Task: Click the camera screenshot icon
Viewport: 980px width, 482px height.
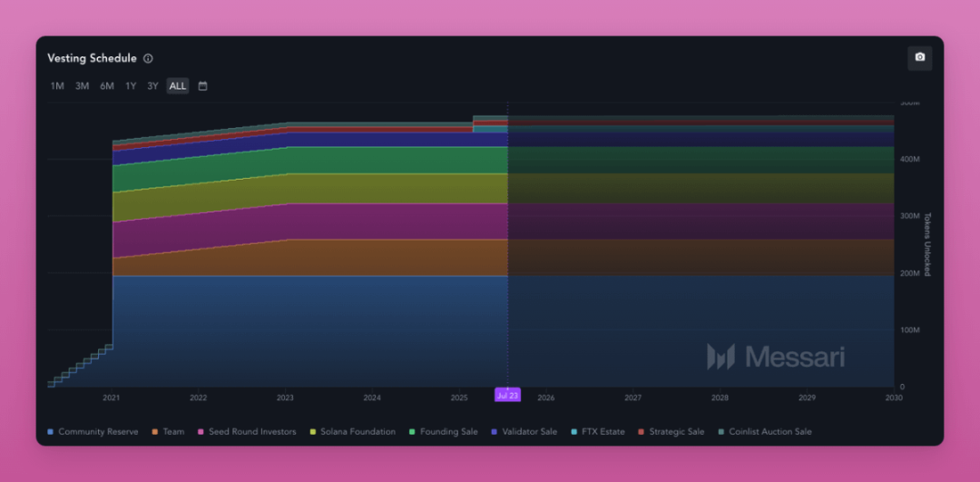Action: pyautogui.click(x=919, y=57)
